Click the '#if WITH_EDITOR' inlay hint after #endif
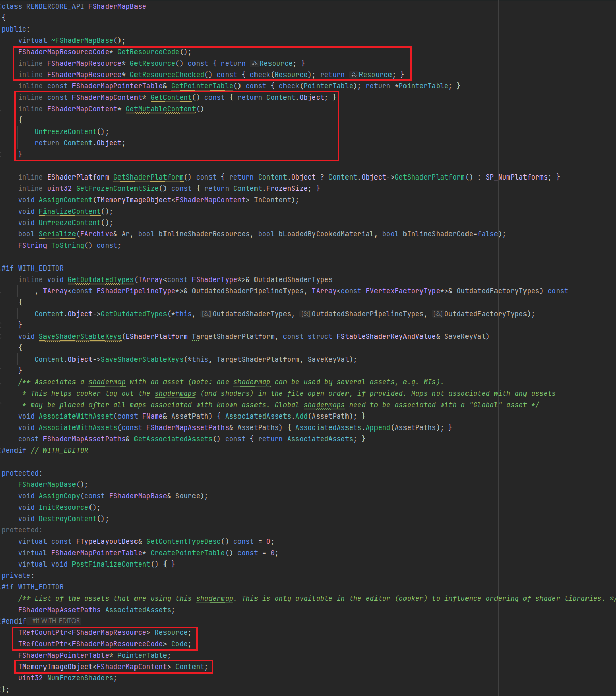 (55, 621)
